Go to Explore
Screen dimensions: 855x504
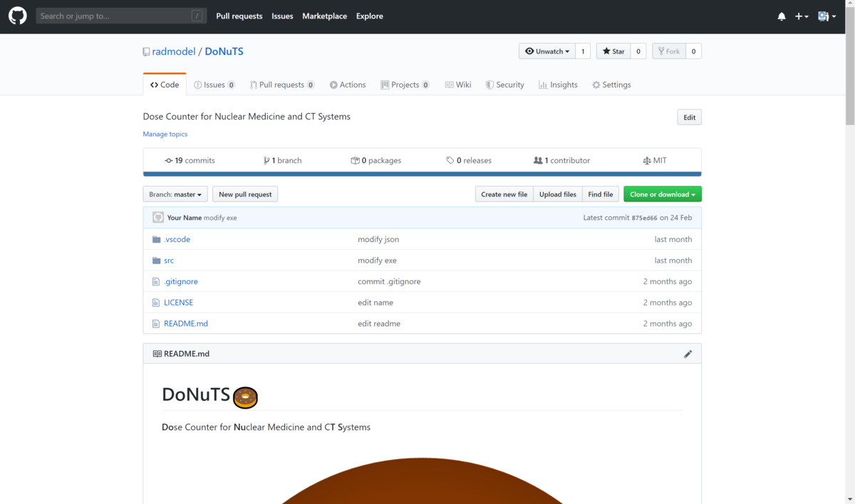[x=370, y=16]
